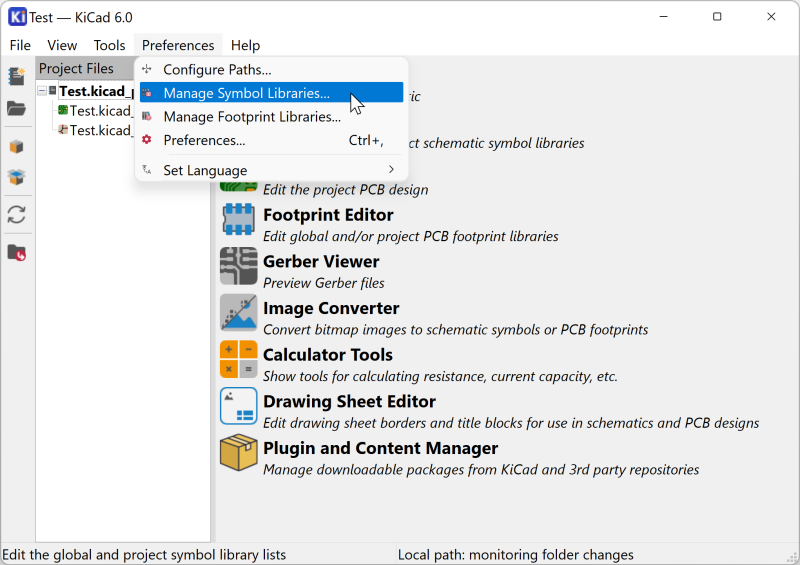The width and height of the screenshot is (800, 565).
Task: Click the Archive Project box icon
Action: [x=16, y=147]
